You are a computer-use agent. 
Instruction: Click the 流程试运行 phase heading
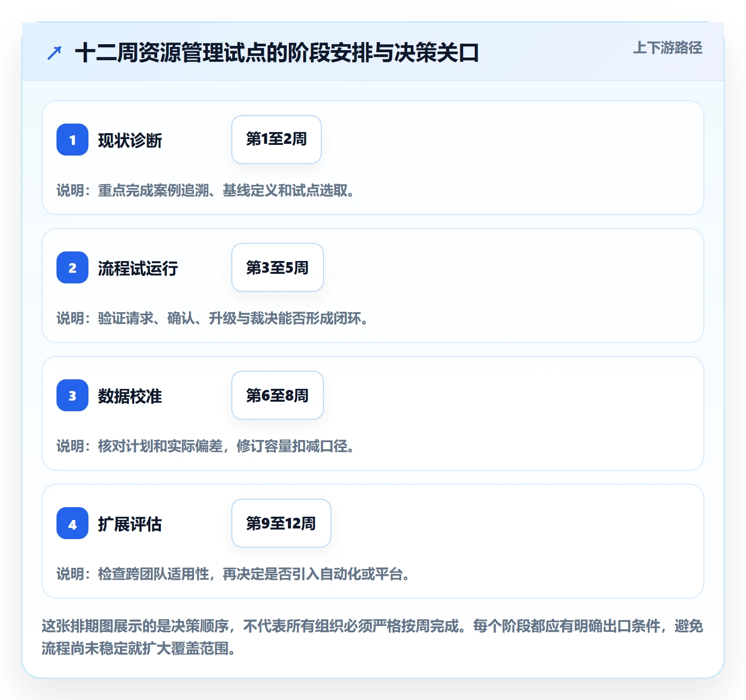coord(138,268)
